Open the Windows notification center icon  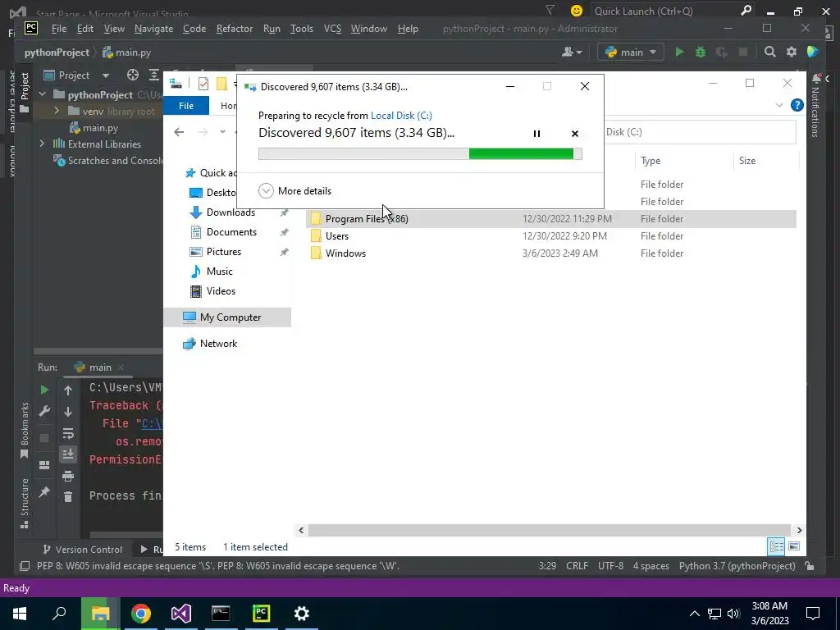tap(813, 614)
